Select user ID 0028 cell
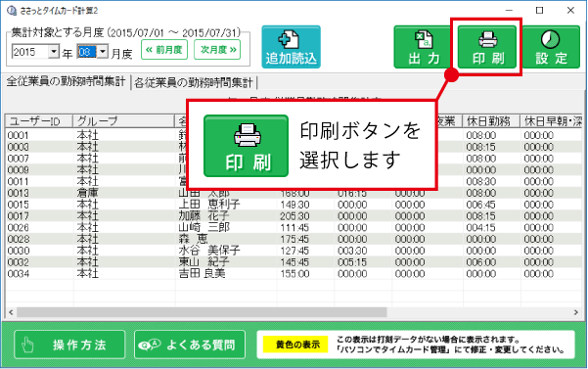The width and height of the screenshot is (588, 369). point(18,239)
